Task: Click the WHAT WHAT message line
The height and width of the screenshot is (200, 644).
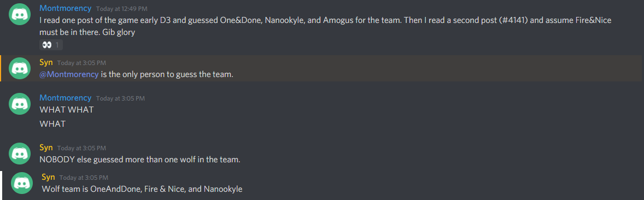Action: click(67, 110)
